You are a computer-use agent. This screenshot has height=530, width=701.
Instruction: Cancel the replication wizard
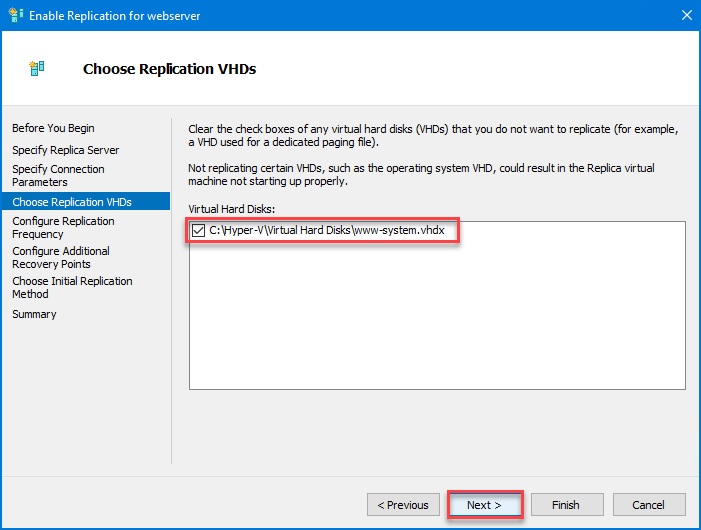(x=649, y=505)
